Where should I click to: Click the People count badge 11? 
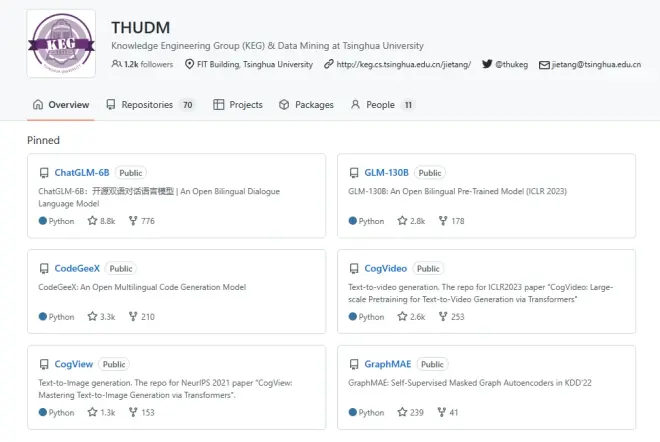(408, 105)
